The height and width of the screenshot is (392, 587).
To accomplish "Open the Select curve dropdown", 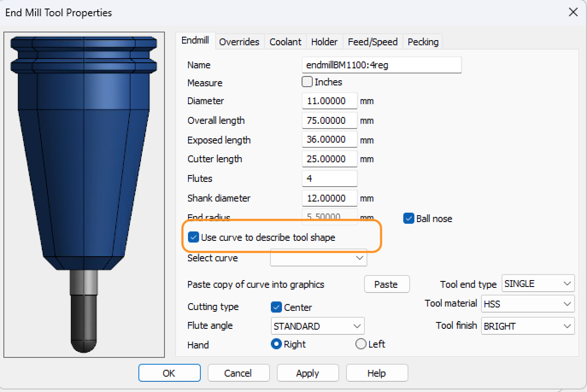I will pyautogui.click(x=359, y=258).
